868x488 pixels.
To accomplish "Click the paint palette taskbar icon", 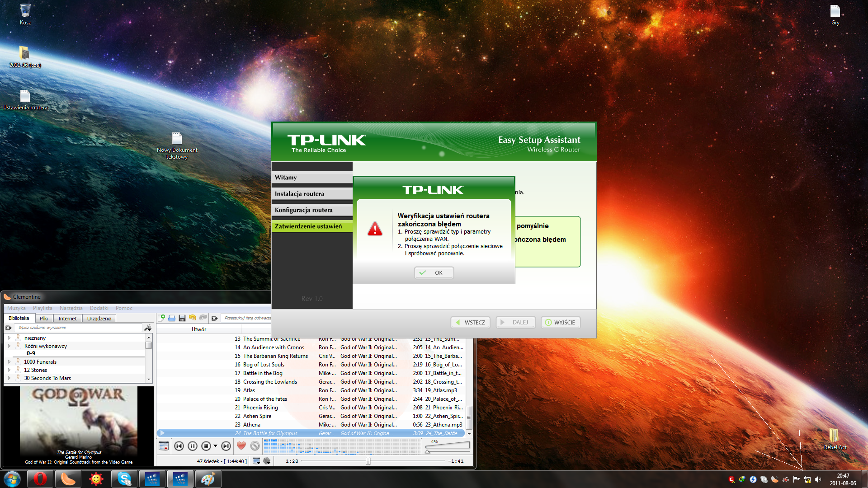I will pyautogui.click(x=208, y=479).
